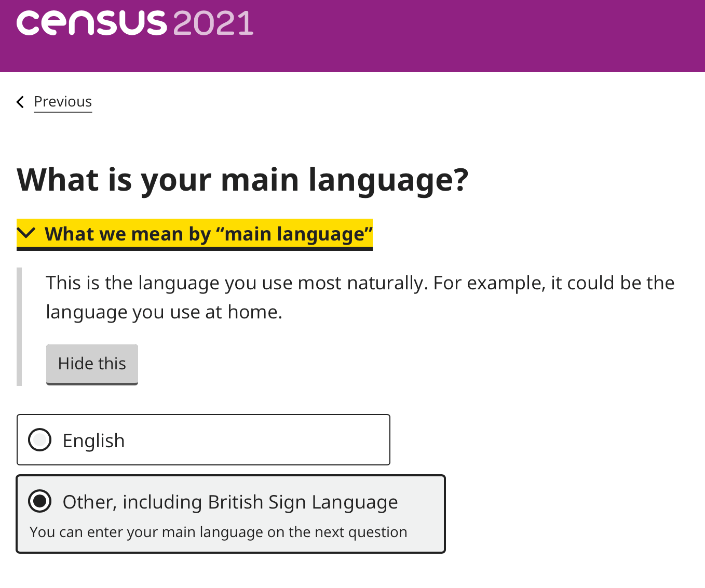Click the "What we mean by main language" heading
The image size is (705, 588).
[x=208, y=234]
